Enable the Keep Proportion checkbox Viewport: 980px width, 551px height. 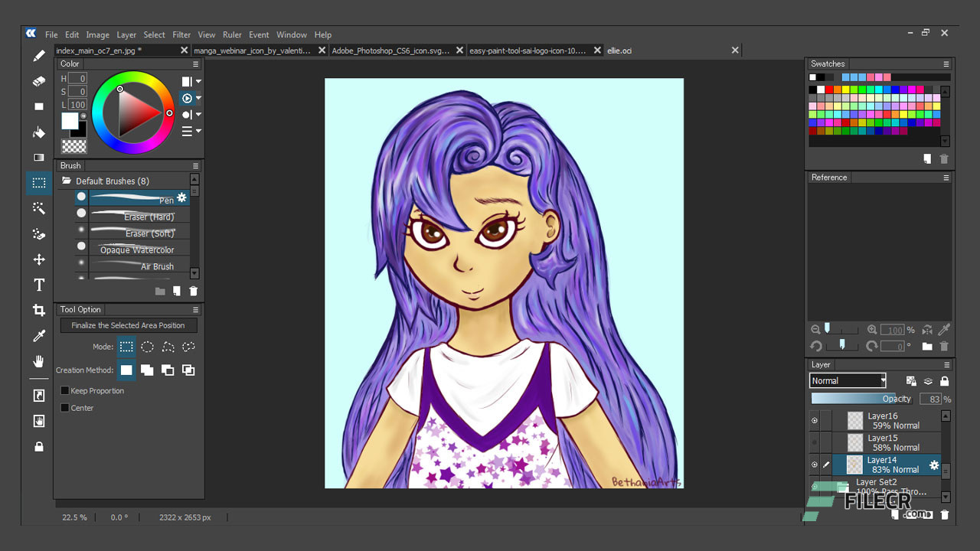tap(65, 391)
